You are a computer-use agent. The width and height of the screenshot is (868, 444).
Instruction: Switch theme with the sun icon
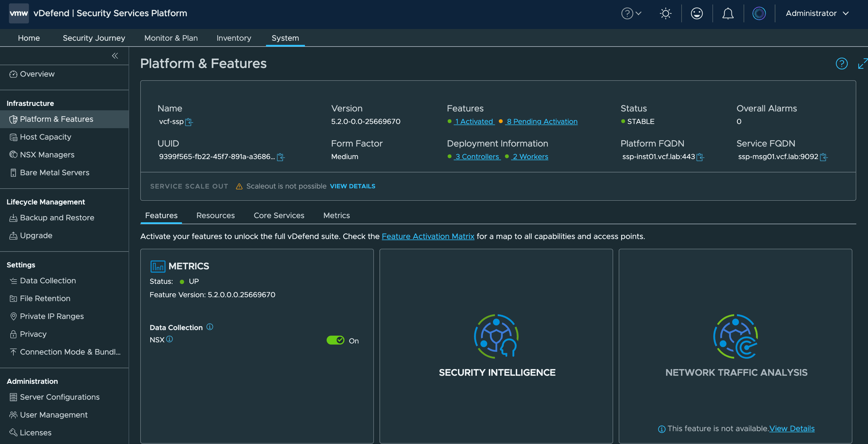666,14
